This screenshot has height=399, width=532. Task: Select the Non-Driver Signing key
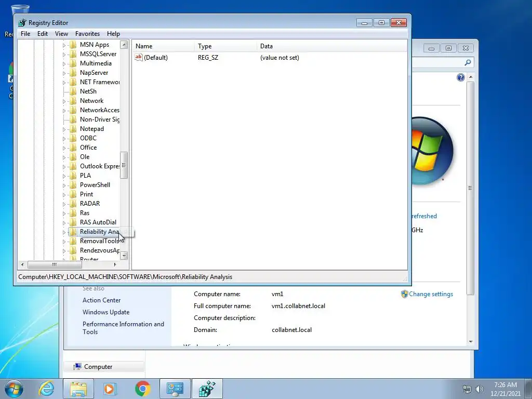click(99, 119)
